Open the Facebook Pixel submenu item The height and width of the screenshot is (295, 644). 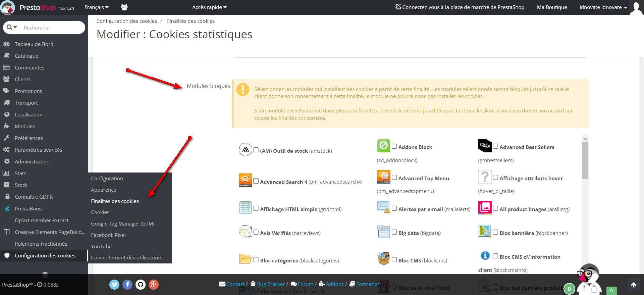pos(108,235)
